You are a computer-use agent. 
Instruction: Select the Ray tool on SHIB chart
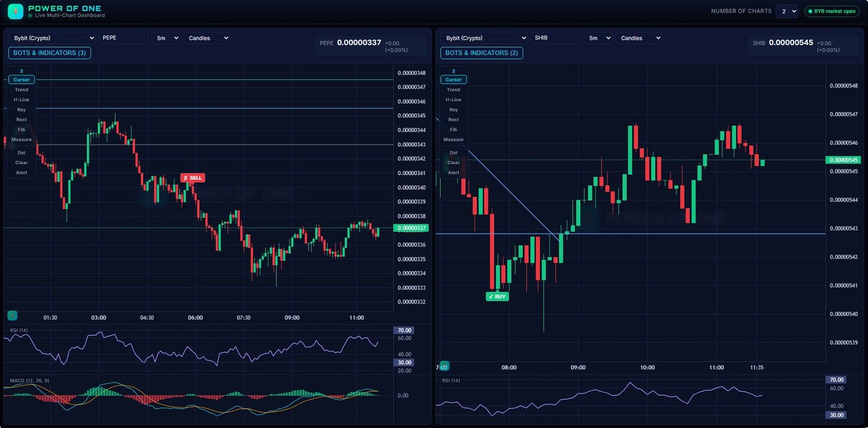(454, 110)
